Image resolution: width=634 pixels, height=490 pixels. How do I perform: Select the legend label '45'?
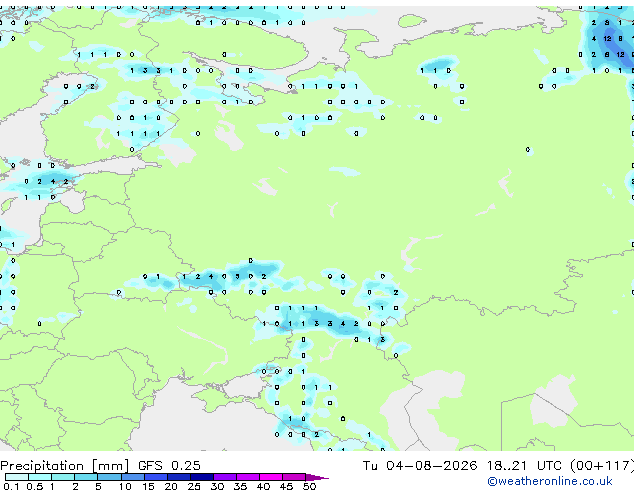point(286,486)
